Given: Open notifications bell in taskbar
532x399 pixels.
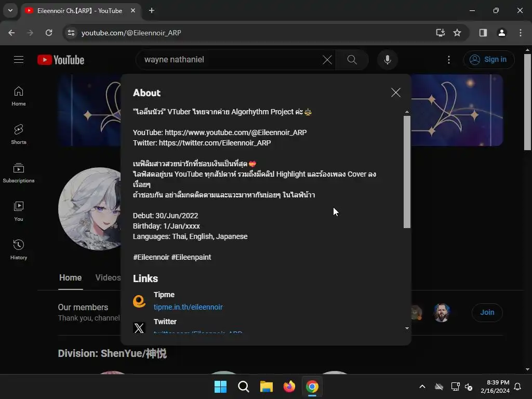Looking at the screenshot, I should [x=518, y=387].
